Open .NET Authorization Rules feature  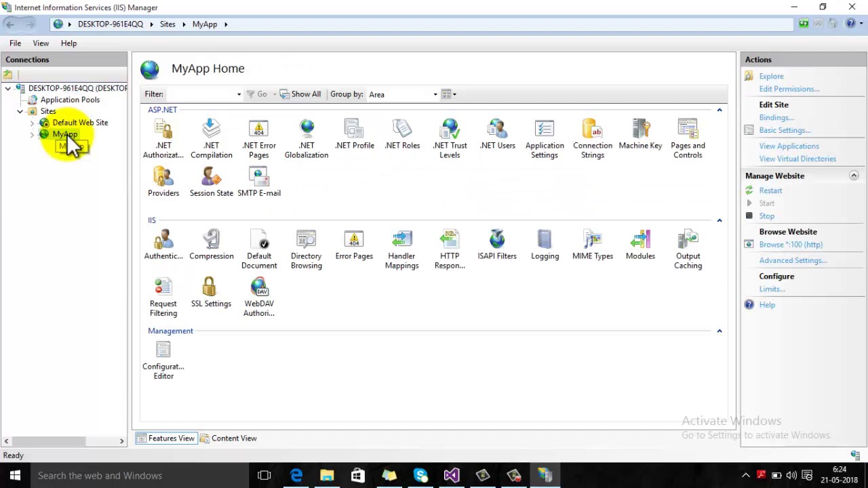point(163,139)
